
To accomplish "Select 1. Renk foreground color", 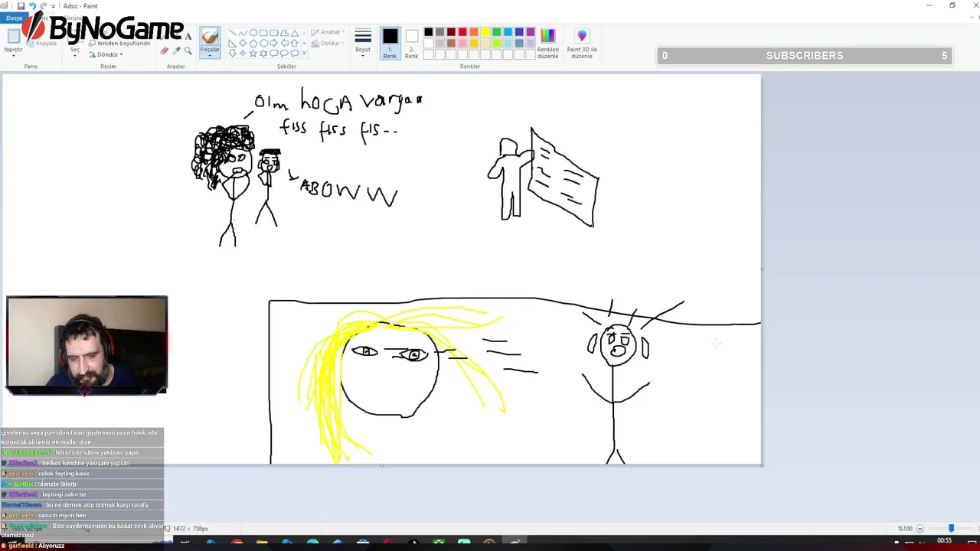I will click(x=390, y=43).
